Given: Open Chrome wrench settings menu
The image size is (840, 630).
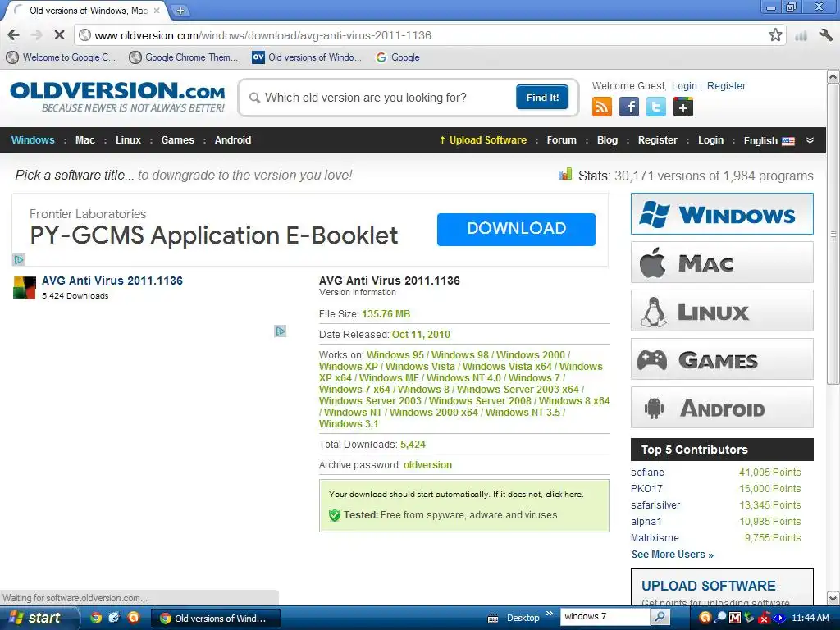Looking at the screenshot, I should pos(825,35).
